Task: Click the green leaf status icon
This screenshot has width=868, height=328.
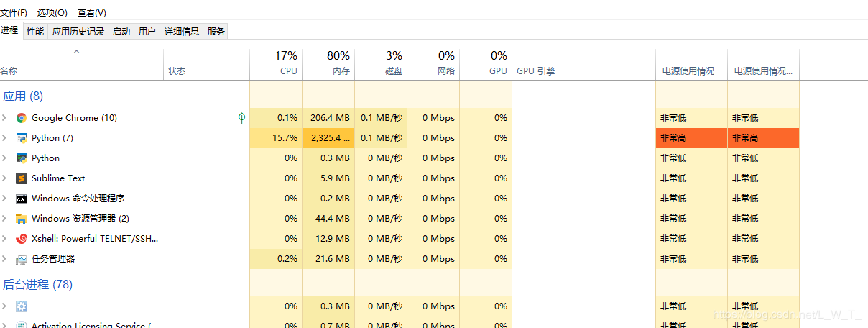Action: [242, 118]
